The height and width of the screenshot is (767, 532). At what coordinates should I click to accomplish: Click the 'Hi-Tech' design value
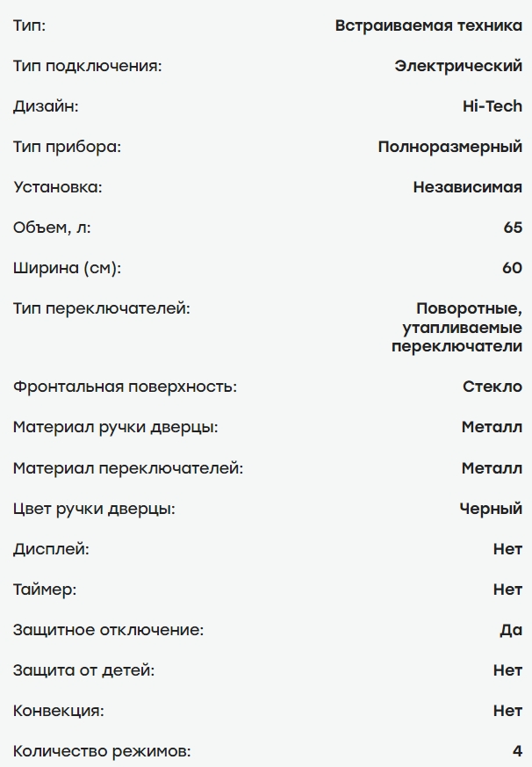pos(492,106)
